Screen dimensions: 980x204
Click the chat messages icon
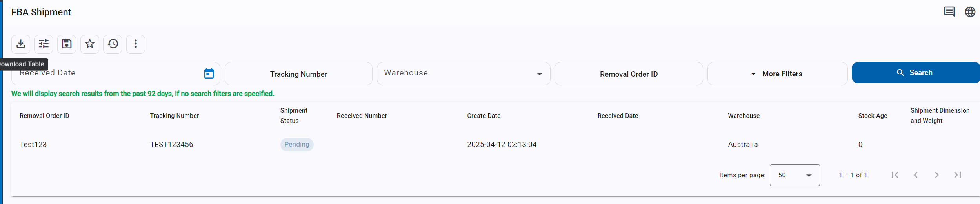point(949,12)
